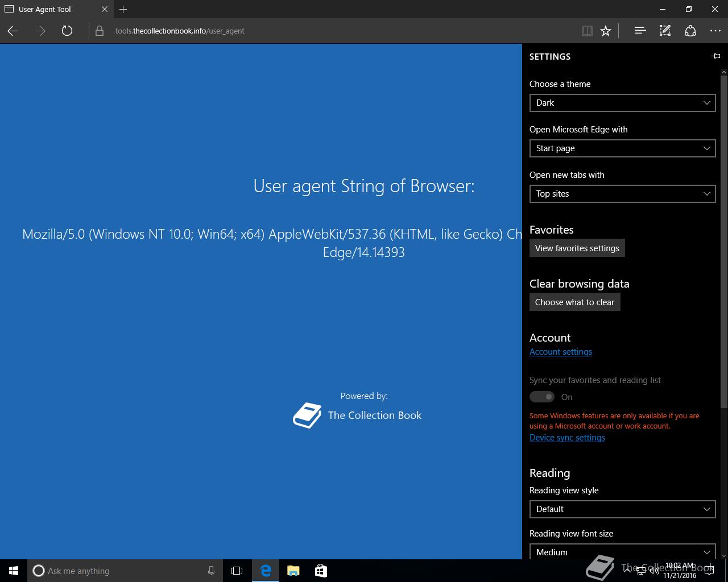Refresh the current page

[x=67, y=31]
